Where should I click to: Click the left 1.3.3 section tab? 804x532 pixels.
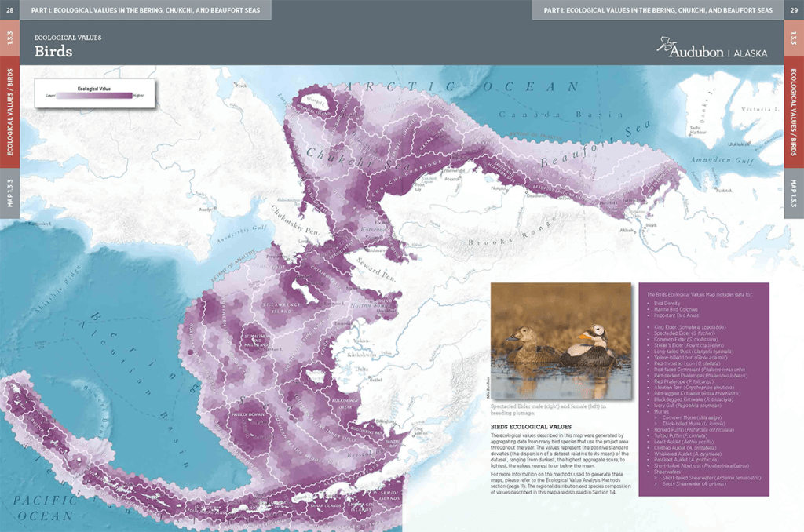pos(9,39)
